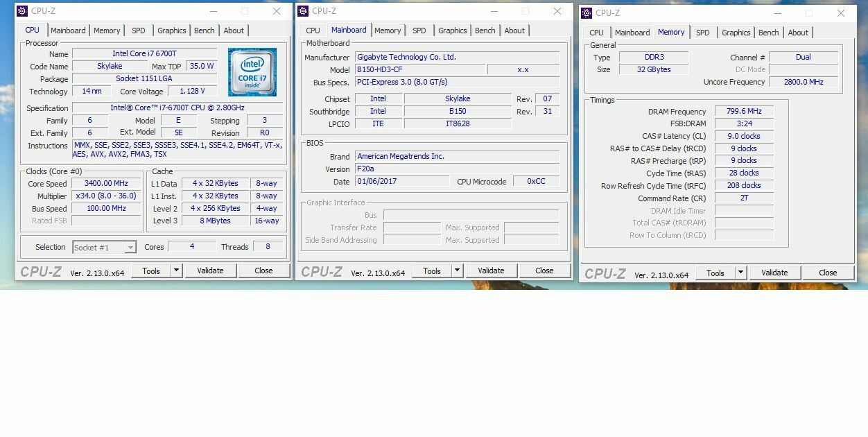Open Tools dropdown arrow in leftmost window

click(x=176, y=271)
